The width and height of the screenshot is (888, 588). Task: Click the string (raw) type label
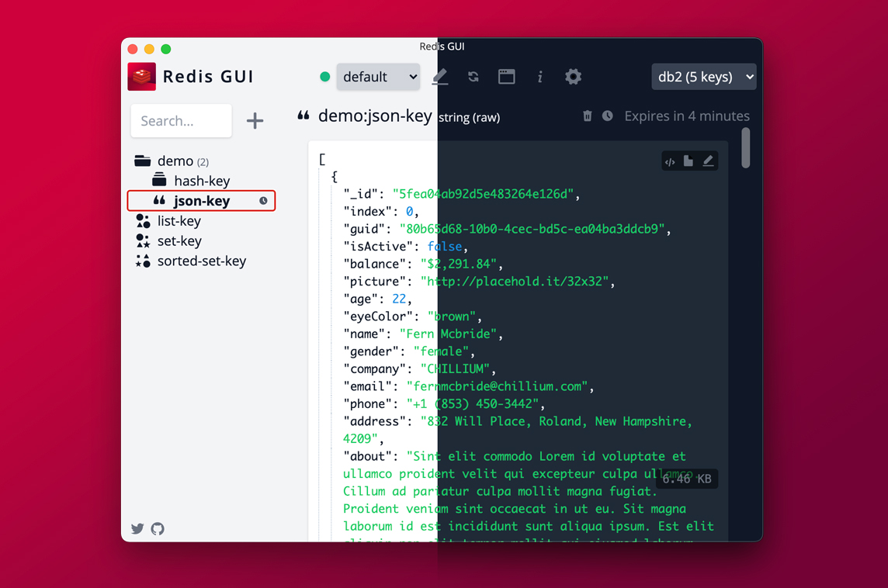tap(469, 117)
